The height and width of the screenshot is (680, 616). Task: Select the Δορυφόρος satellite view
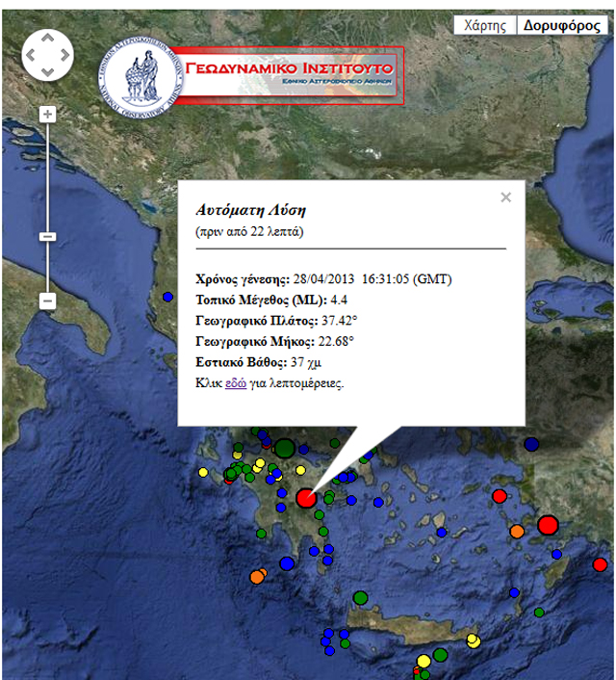tap(561, 26)
